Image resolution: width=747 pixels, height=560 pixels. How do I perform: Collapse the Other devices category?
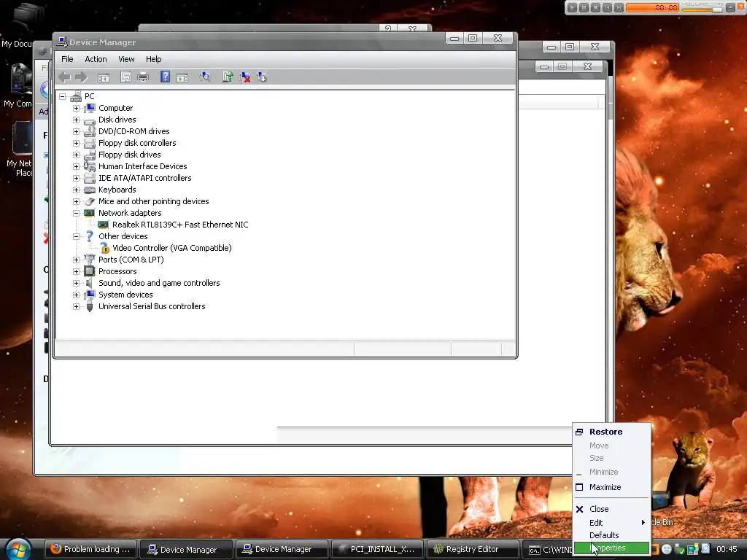coord(76,236)
